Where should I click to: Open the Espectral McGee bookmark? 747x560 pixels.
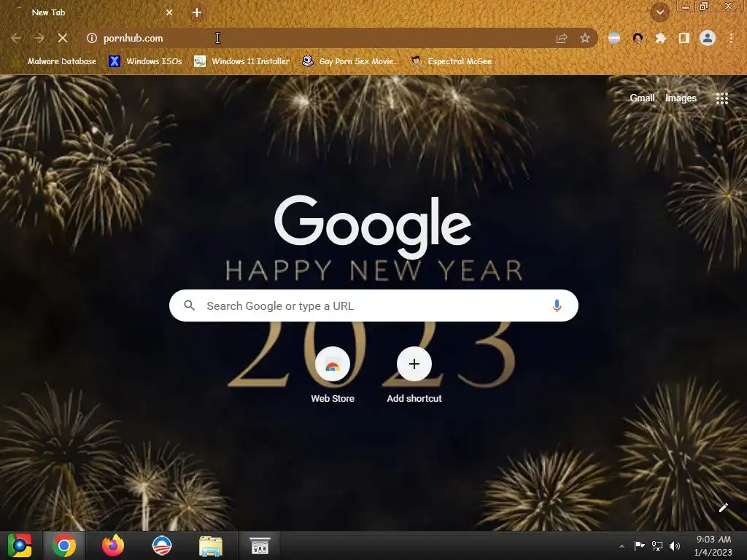[452, 61]
